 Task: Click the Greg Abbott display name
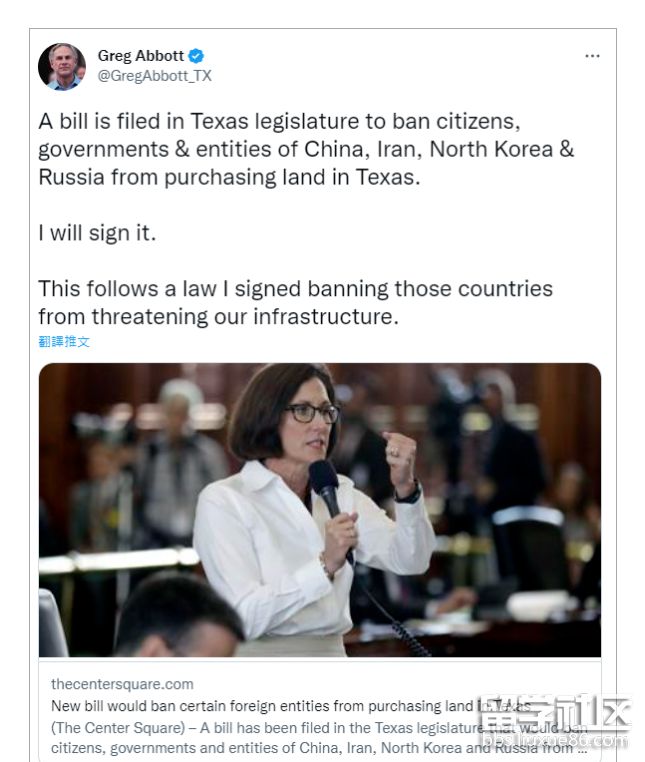[141, 56]
